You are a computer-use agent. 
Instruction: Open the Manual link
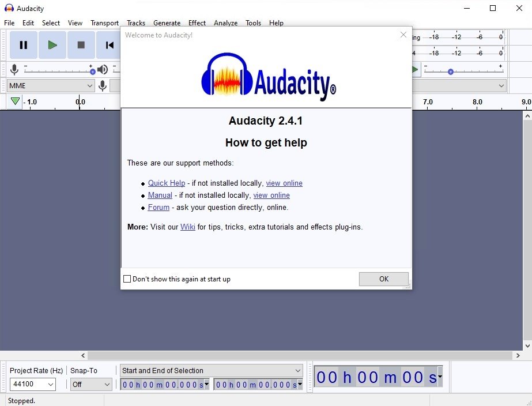(160, 195)
